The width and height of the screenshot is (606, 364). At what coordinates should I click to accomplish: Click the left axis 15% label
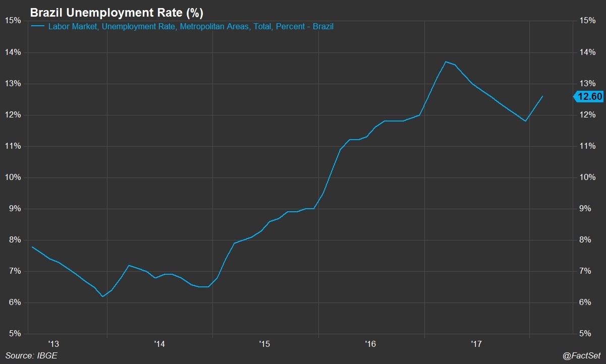coord(13,21)
